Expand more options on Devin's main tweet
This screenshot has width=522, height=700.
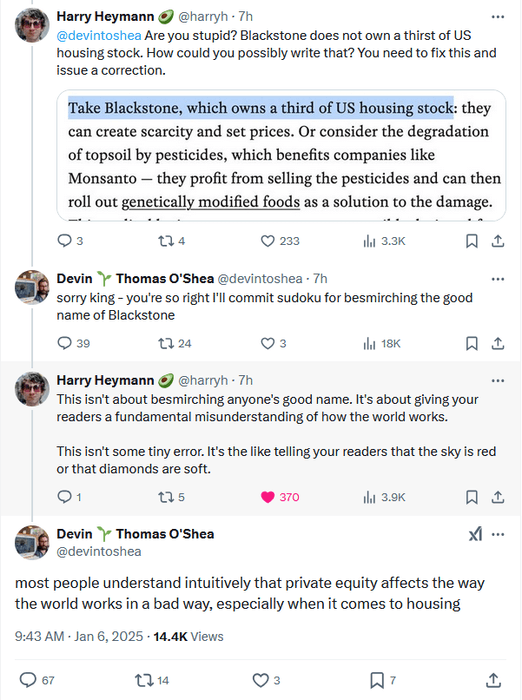click(498, 534)
